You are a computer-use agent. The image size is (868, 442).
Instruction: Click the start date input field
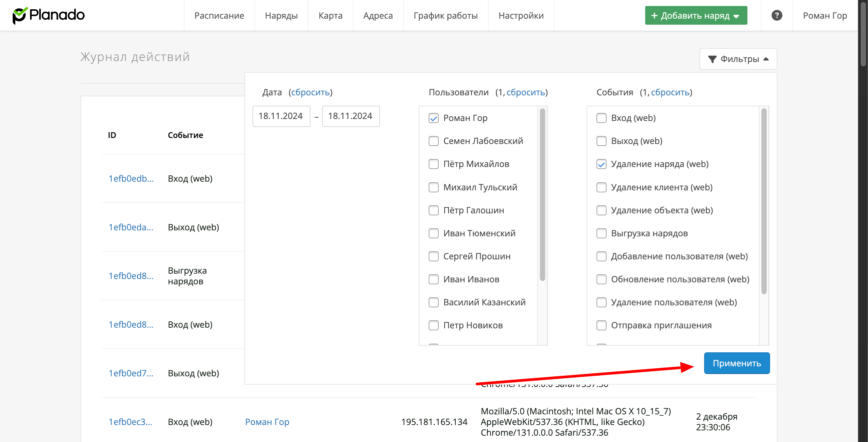(x=281, y=116)
